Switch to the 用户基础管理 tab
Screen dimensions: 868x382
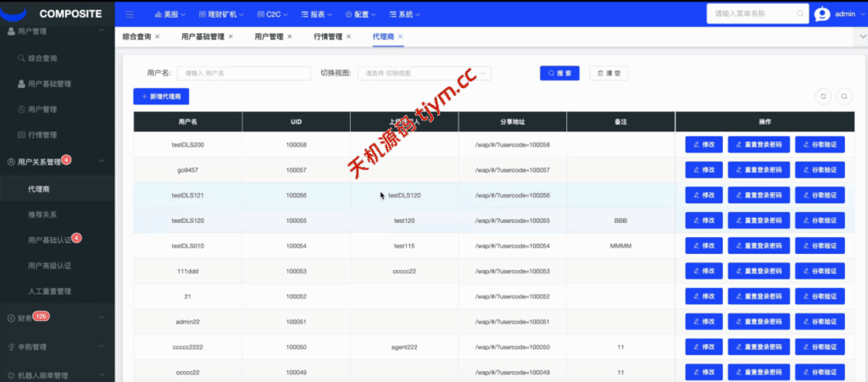tap(203, 36)
